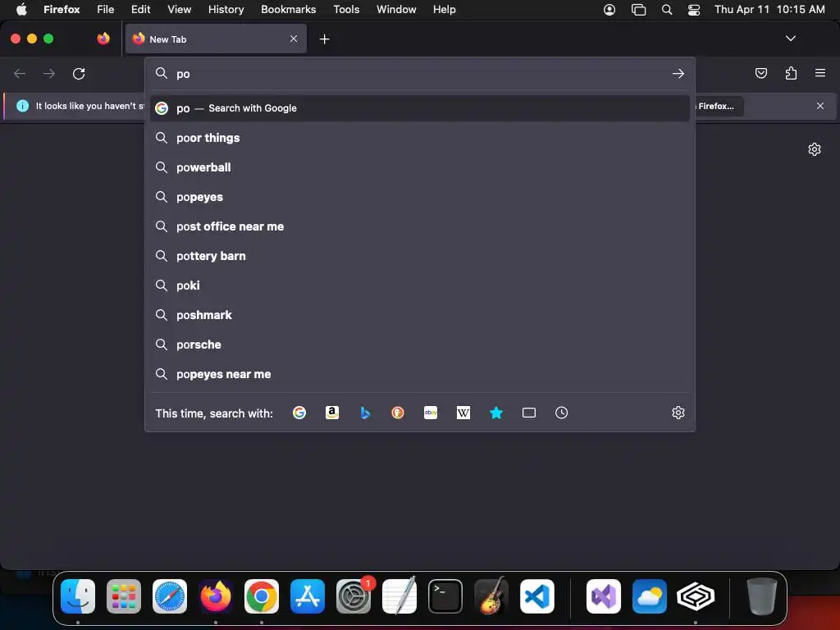Open System Settings from the Dock
This screenshot has width=840, height=630.
point(354,596)
